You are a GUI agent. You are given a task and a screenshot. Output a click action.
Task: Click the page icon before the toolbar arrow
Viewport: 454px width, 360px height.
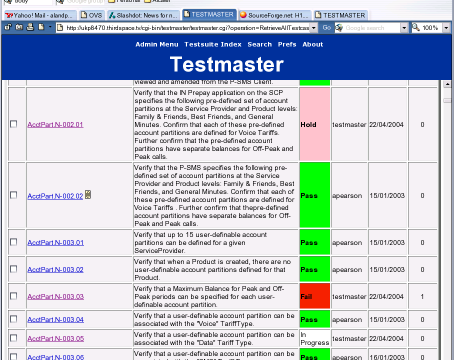[41, 27]
